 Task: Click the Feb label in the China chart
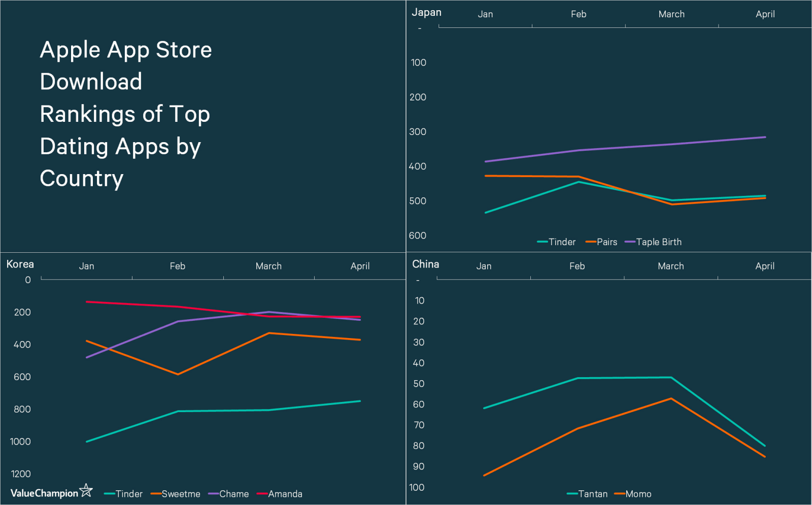577,266
